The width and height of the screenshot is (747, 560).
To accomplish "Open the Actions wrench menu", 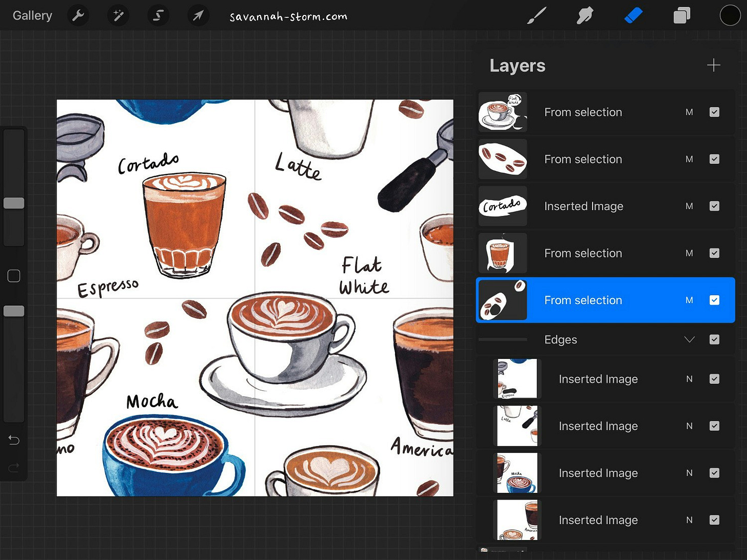I will [x=78, y=15].
